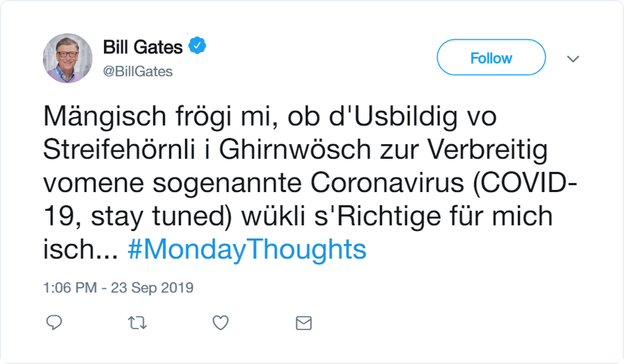Retweet this tweet using the arrows icon

[137, 323]
